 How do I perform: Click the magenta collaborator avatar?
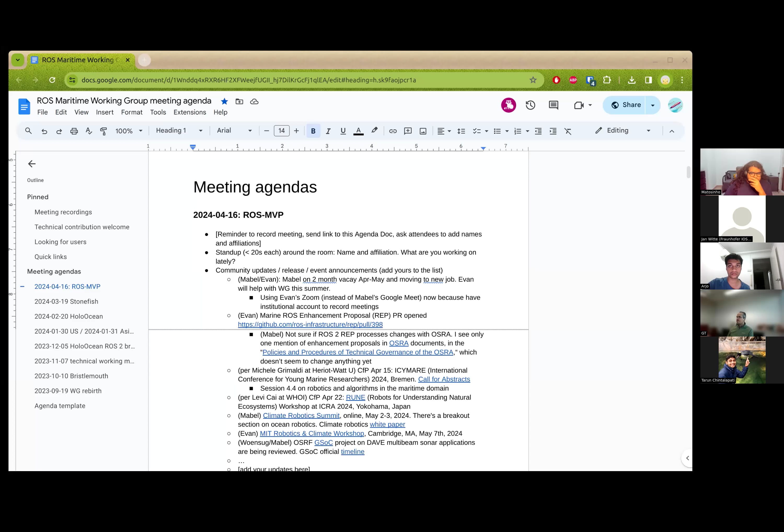coord(508,105)
